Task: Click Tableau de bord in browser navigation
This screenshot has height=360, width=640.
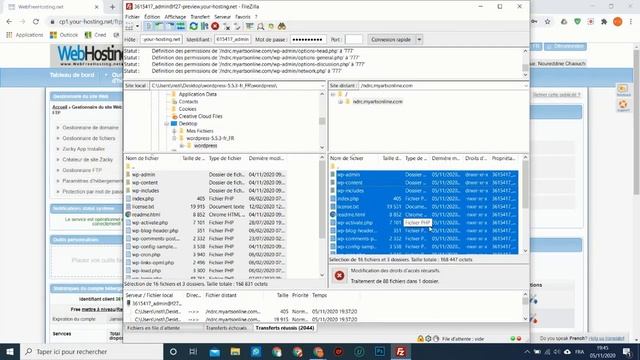Action: click(72, 75)
